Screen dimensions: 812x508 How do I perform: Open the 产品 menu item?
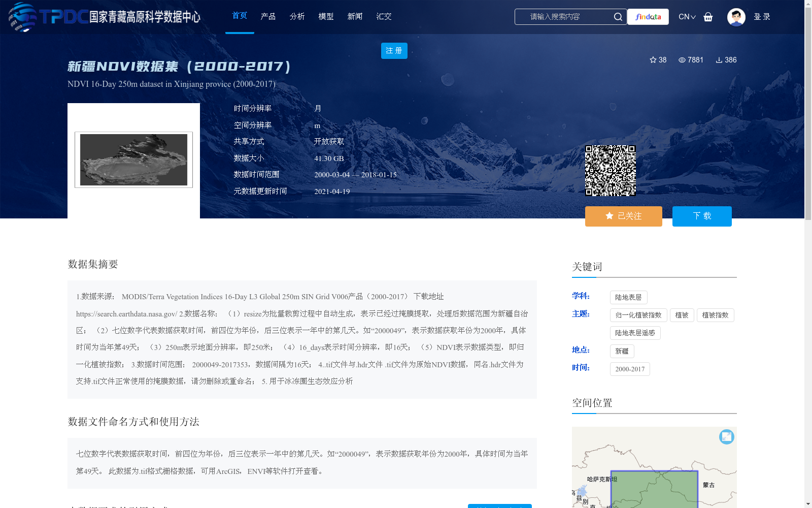click(x=268, y=17)
